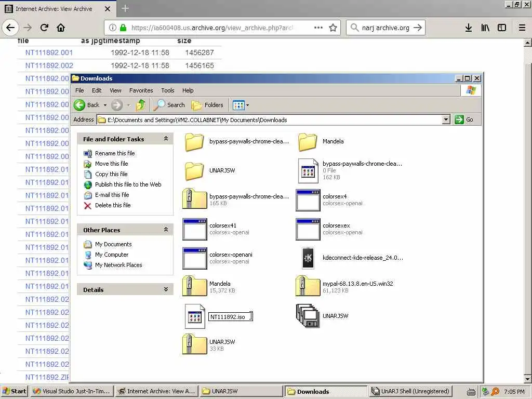Open the View menu
The height and width of the screenshot is (399, 532).
[115, 90]
